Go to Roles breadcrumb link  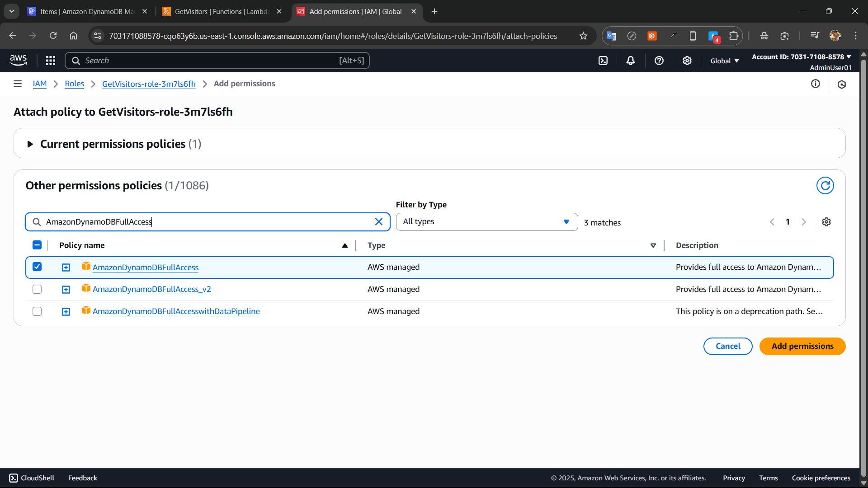(75, 84)
